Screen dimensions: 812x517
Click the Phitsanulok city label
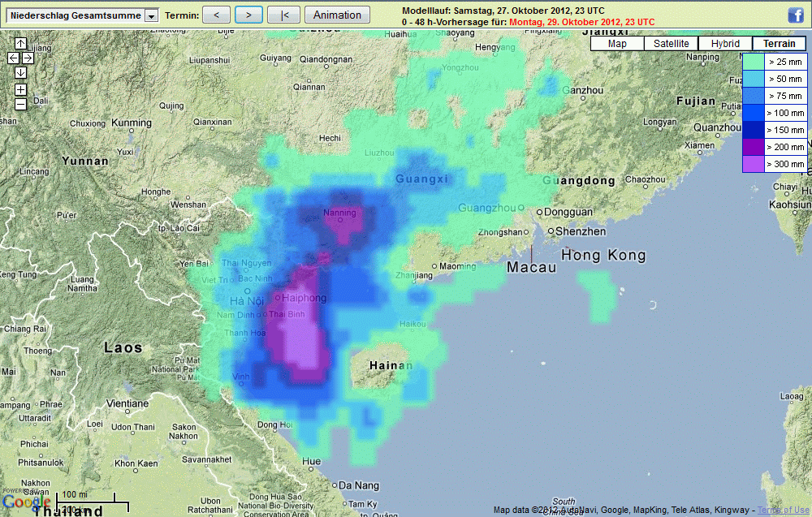41,462
